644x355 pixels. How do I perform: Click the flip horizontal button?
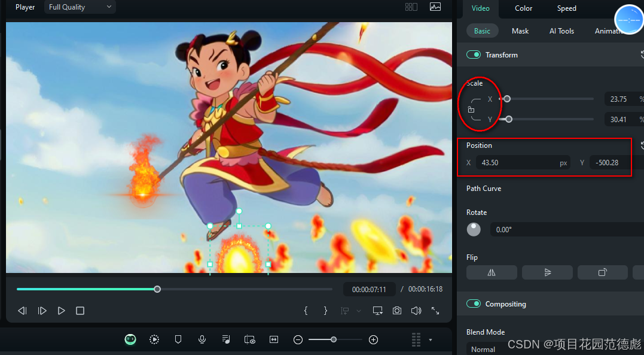coord(492,272)
